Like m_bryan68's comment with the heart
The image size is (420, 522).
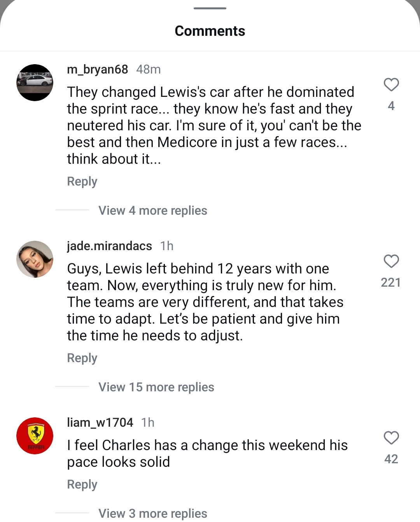[x=391, y=85]
